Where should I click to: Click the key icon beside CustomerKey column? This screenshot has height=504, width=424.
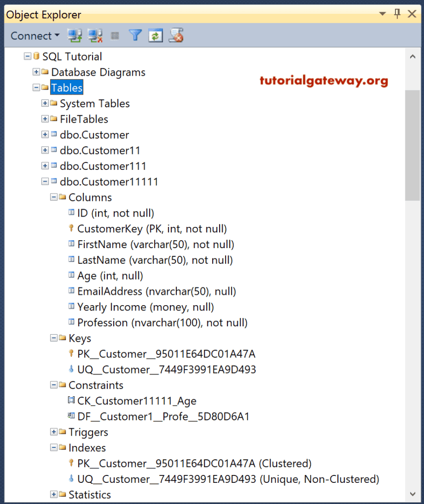(71, 228)
